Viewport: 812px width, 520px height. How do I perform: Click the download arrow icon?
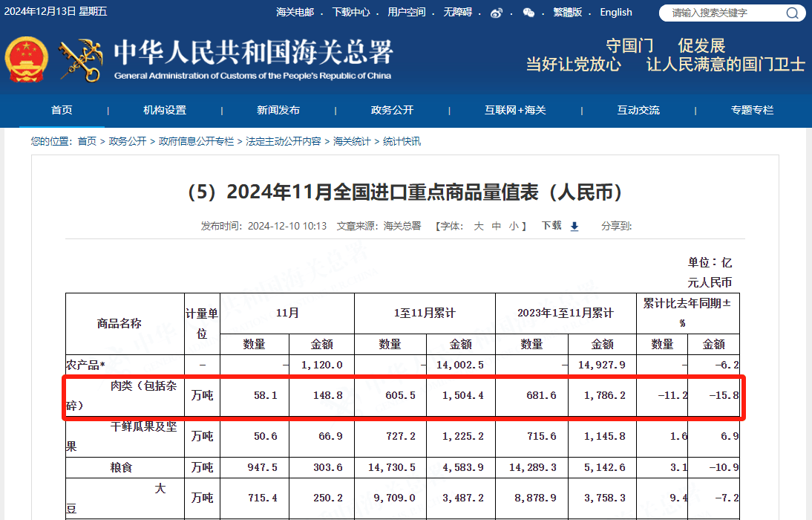tap(574, 227)
